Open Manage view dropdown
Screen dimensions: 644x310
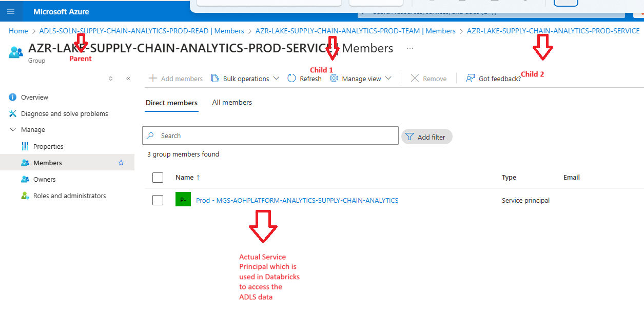tap(361, 79)
